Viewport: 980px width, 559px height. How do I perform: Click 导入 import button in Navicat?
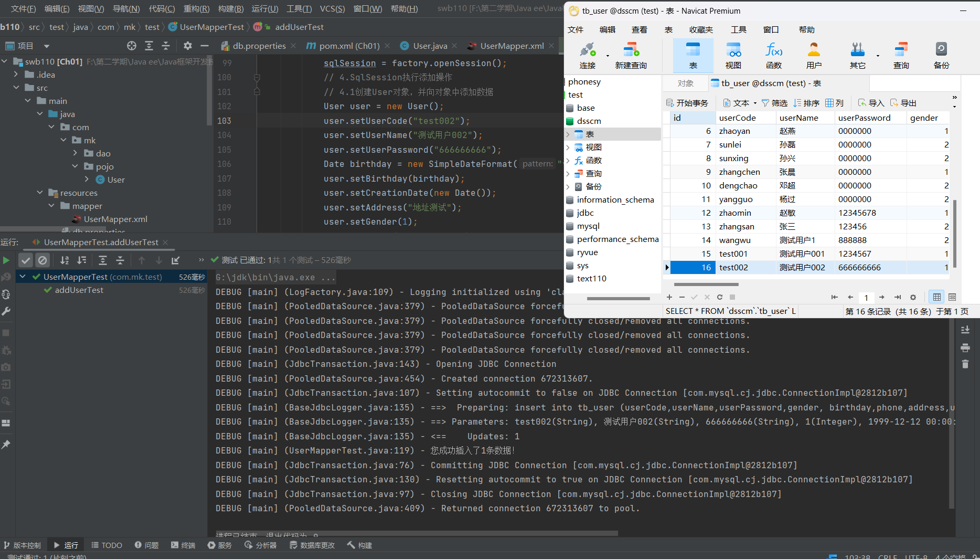(x=871, y=103)
